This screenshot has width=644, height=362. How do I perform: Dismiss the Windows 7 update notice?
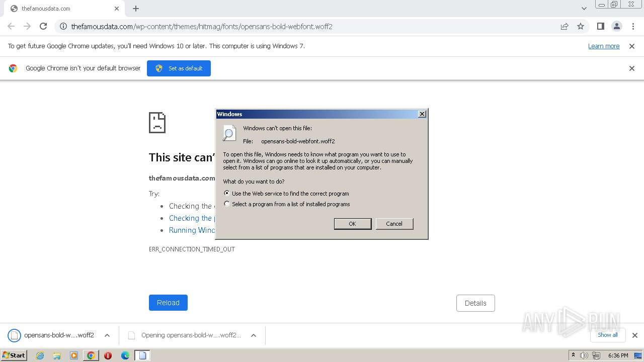point(632,46)
